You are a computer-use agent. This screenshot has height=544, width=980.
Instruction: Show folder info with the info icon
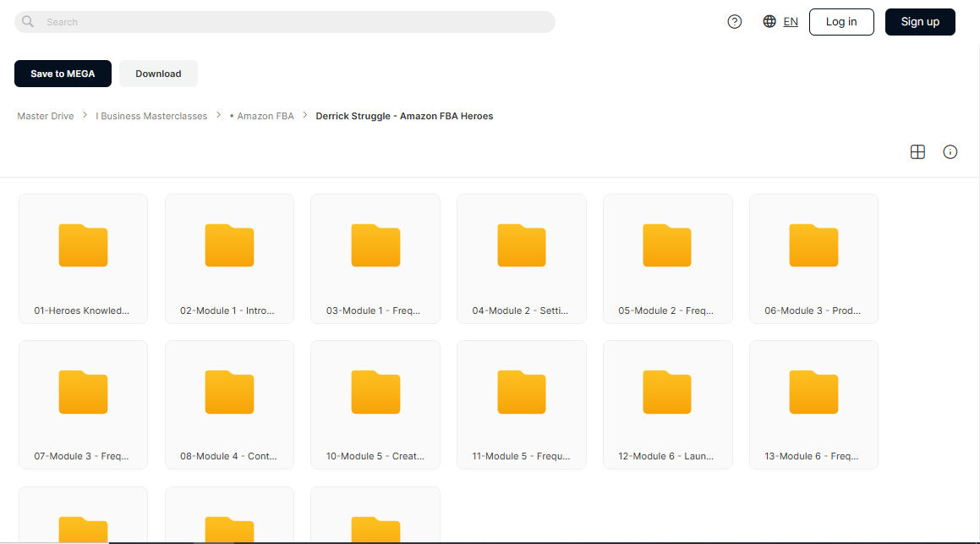[x=950, y=152]
